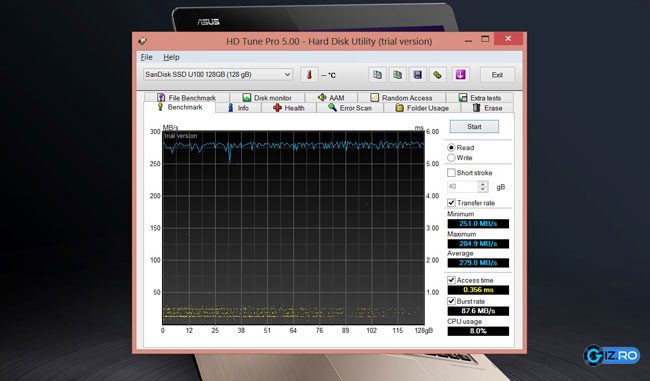Increase short stroke size with up arrow
The height and width of the screenshot is (381, 650).
click(x=483, y=184)
